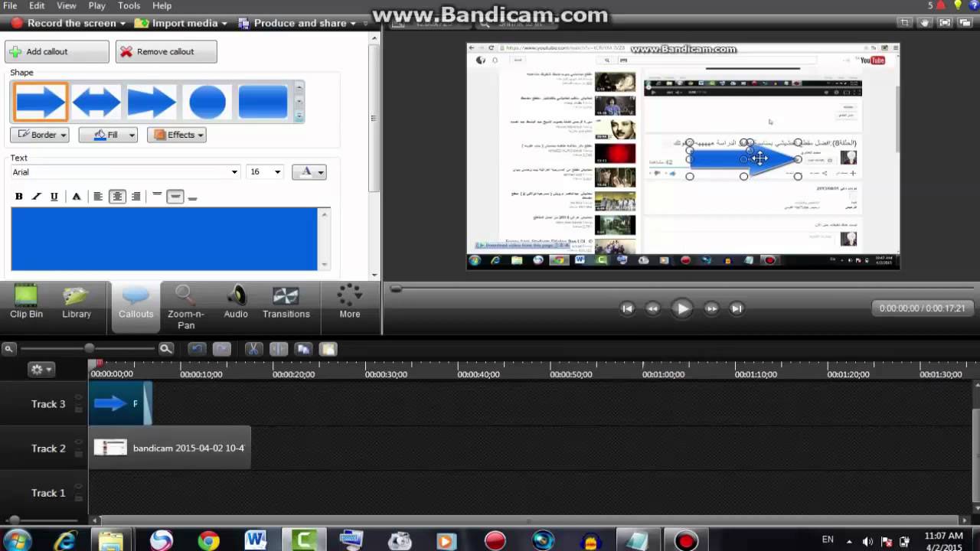Click the Copy tool on timeline toolbar
The width and height of the screenshot is (980, 551).
tap(303, 349)
